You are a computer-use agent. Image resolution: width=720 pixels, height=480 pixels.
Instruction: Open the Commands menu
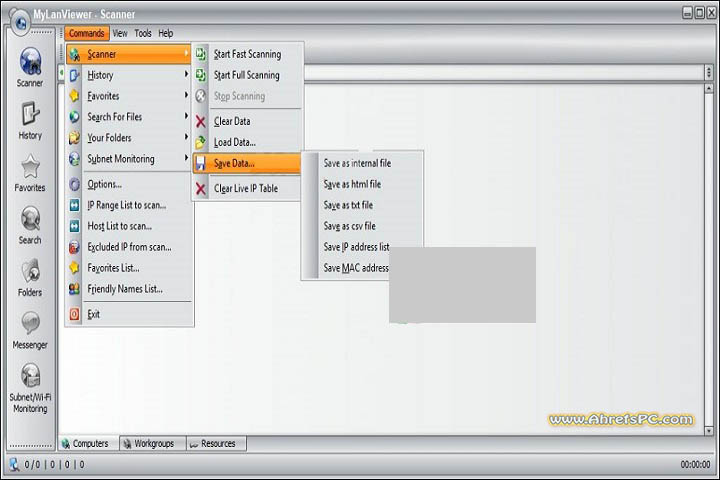pyautogui.click(x=87, y=33)
